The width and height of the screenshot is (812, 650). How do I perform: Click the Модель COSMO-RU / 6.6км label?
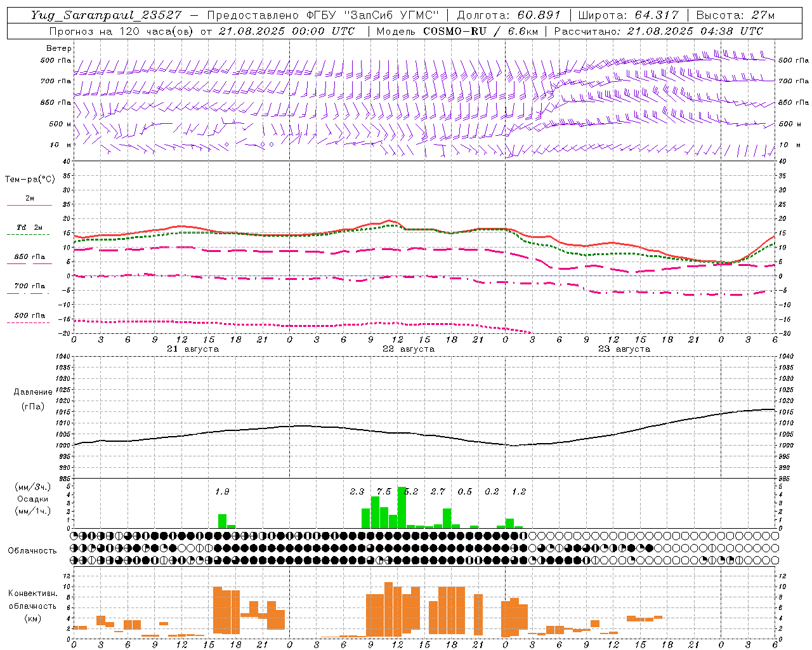(457, 31)
